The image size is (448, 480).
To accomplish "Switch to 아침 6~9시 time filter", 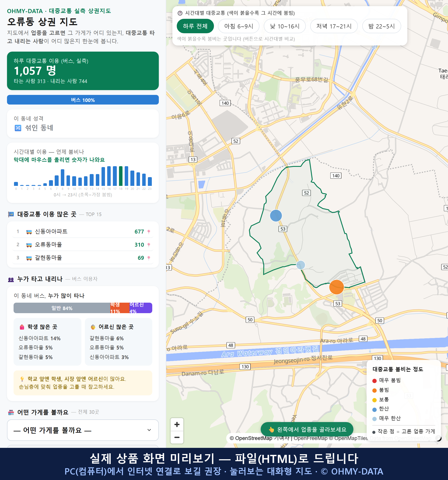I will [239, 26].
